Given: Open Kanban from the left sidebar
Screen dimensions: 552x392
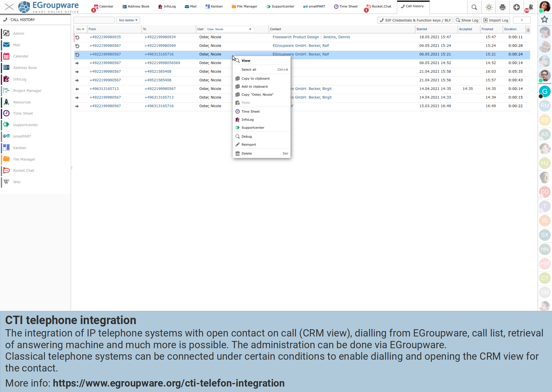Looking at the screenshot, I should pos(20,148).
